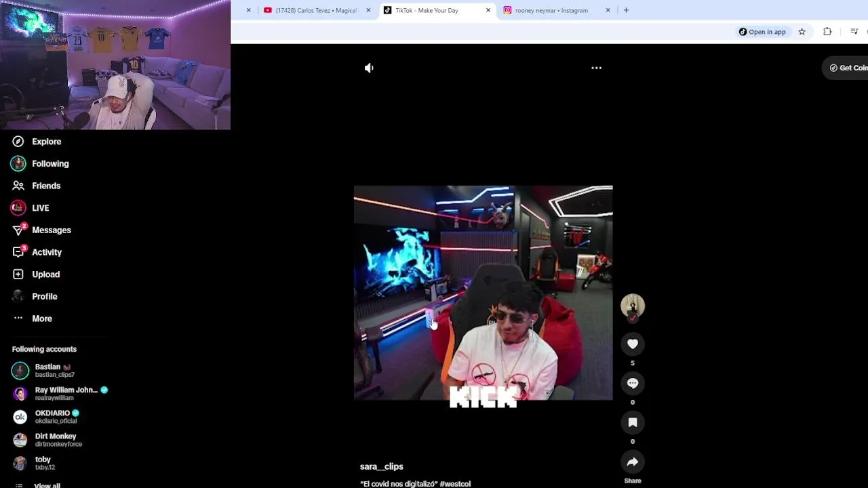Click Open in app button

(x=762, y=32)
